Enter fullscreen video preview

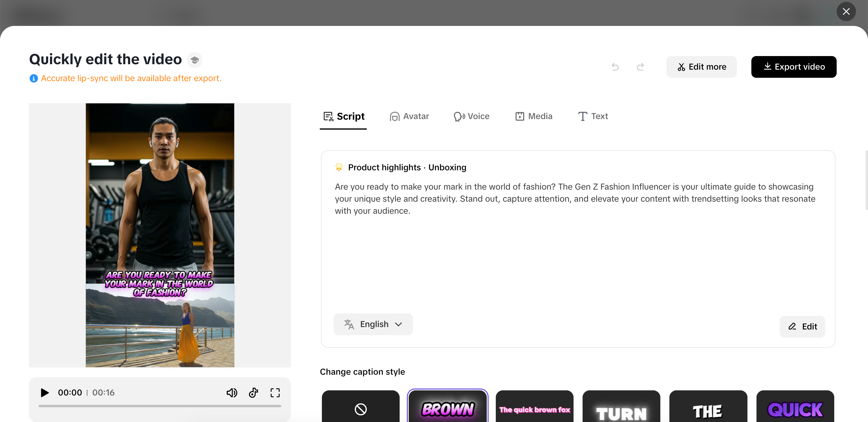coord(275,393)
